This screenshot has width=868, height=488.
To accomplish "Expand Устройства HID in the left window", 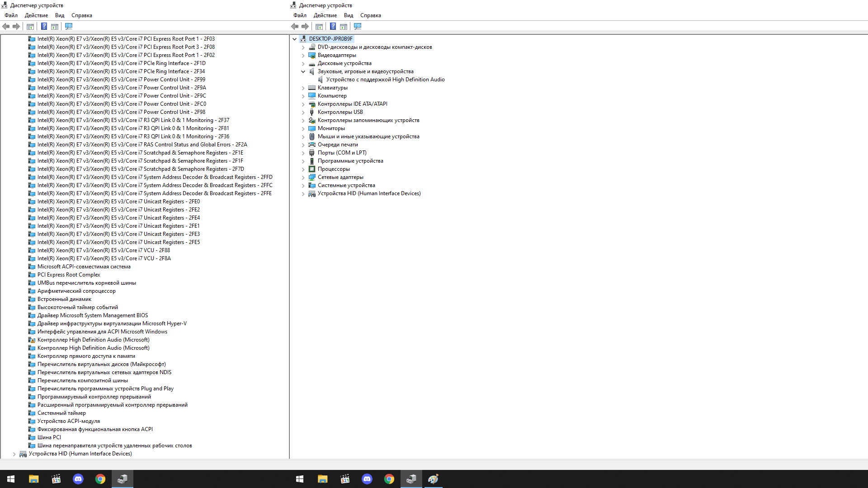I will coord(14,454).
